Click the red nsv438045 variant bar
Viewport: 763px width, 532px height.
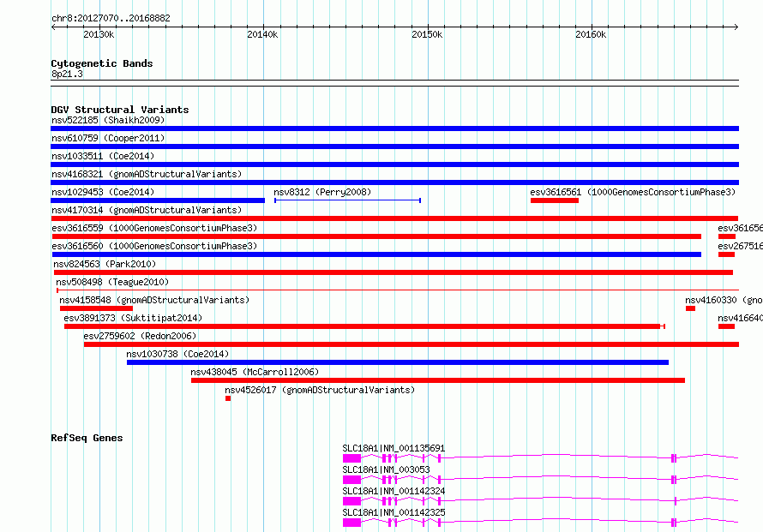click(438, 380)
